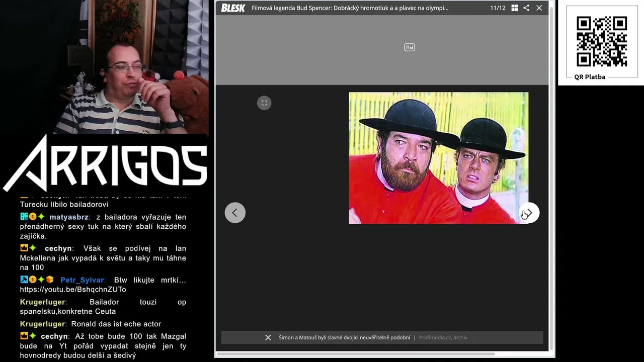Close the gallery with the X icon

click(x=539, y=8)
